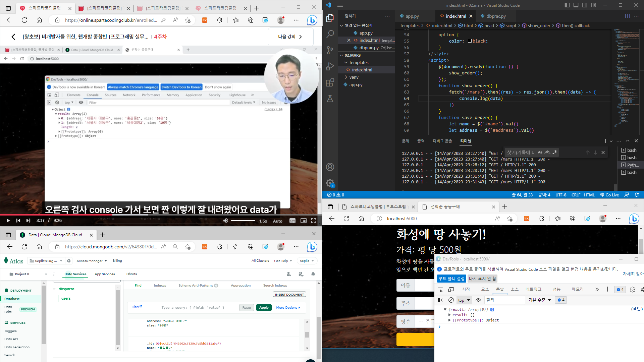Open Charts tab in Atlas
This screenshot has height=362, width=644.
(x=131, y=274)
